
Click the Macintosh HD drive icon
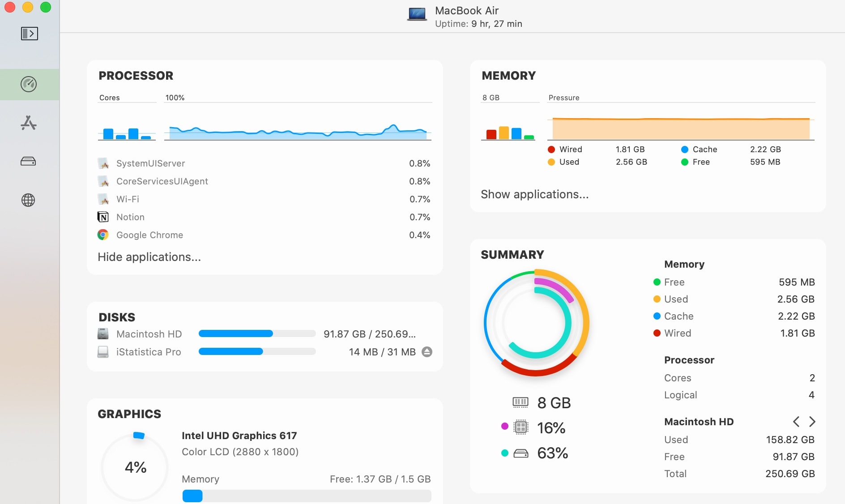[103, 334]
